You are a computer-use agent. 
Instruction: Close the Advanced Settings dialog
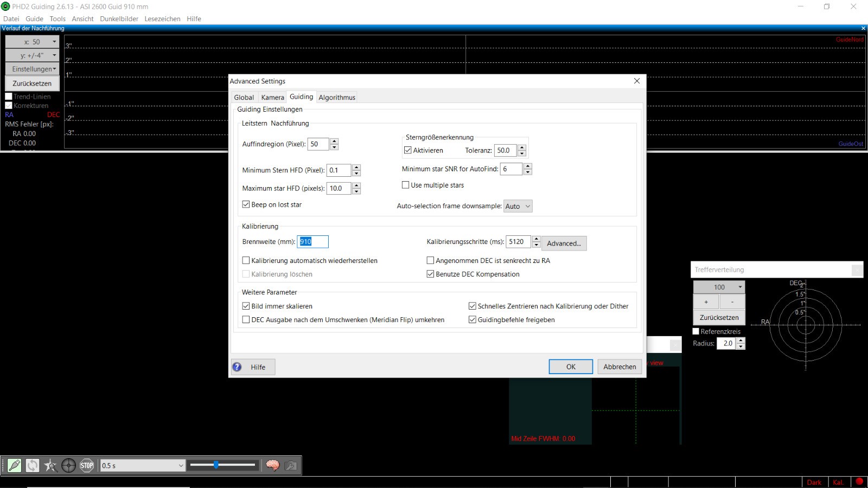pos(637,81)
